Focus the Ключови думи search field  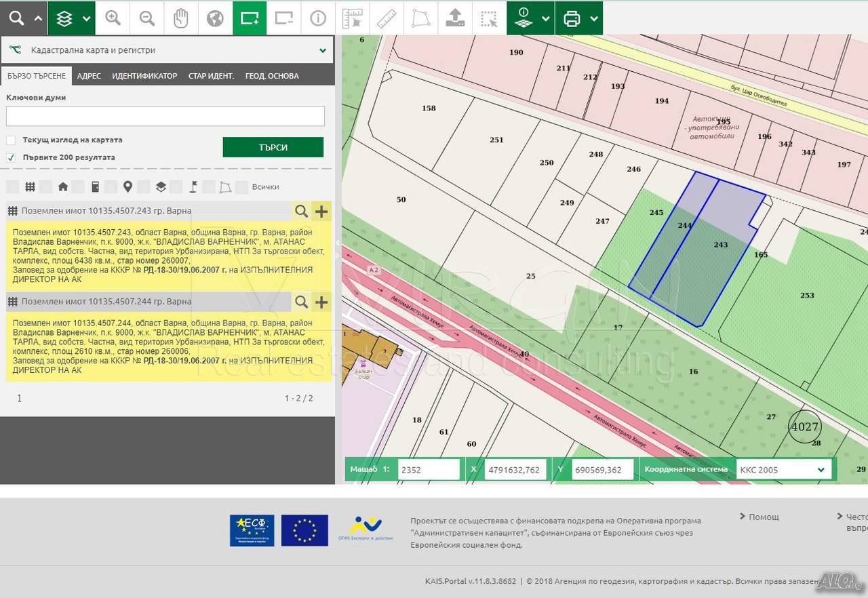[165, 116]
